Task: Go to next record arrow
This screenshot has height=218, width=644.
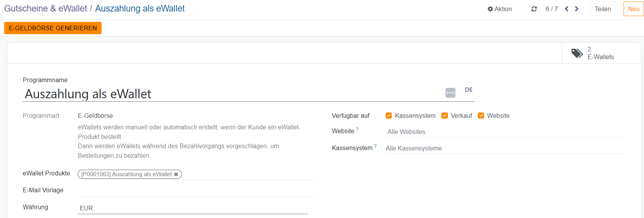Action: click(x=576, y=9)
